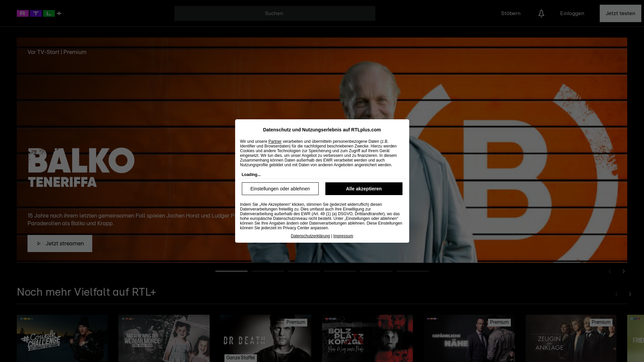644x362 pixels.
Task: Go to sixth hero carousel slide indicator
Action: pos(413,271)
